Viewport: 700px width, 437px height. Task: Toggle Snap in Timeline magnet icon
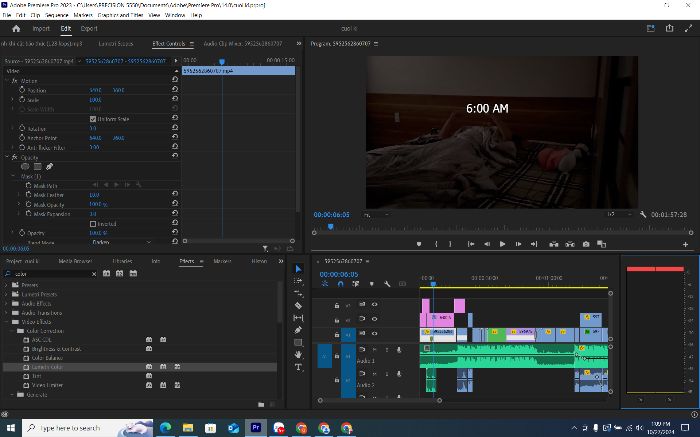click(341, 284)
